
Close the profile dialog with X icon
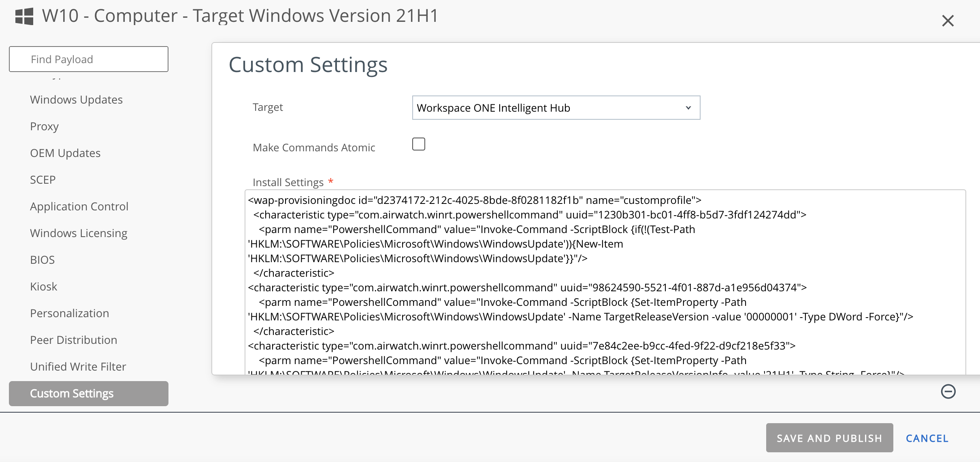(948, 21)
